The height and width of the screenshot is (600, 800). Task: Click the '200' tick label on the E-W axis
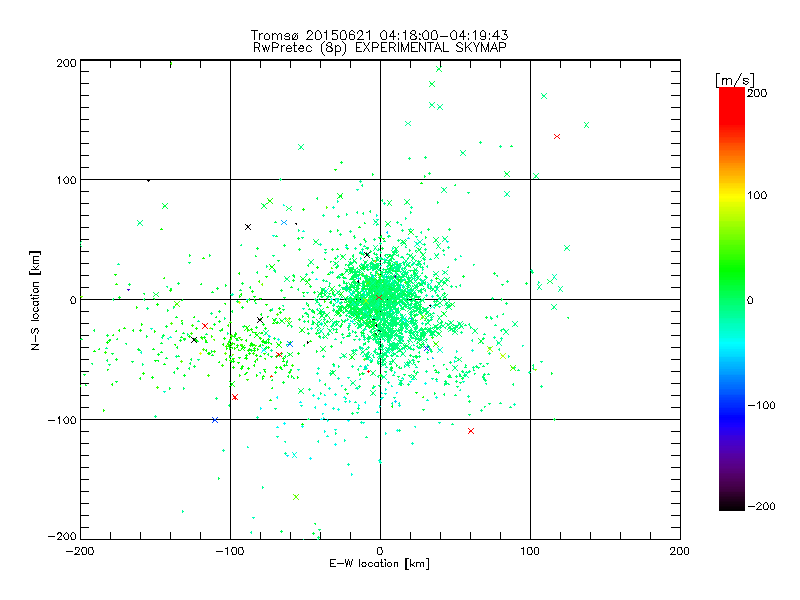click(x=680, y=551)
